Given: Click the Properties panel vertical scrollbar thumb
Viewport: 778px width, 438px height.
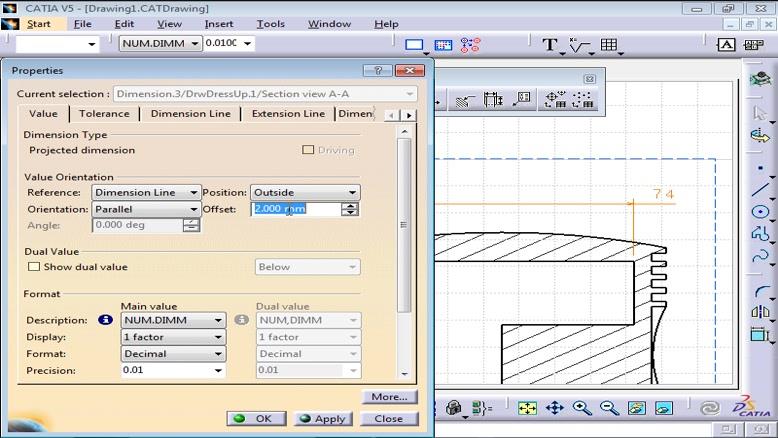Looking at the screenshot, I should pyautogui.click(x=404, y=225).
